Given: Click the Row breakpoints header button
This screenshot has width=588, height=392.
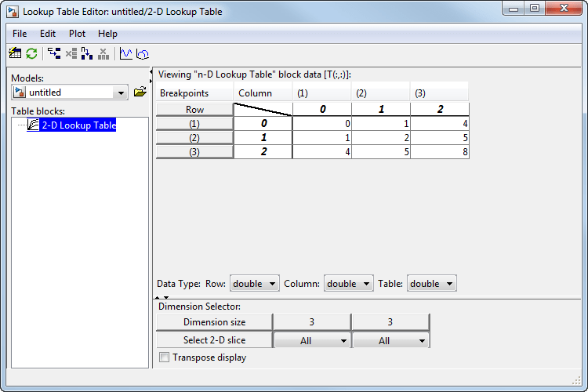Looking at the screenshot, I should (194, 110).
